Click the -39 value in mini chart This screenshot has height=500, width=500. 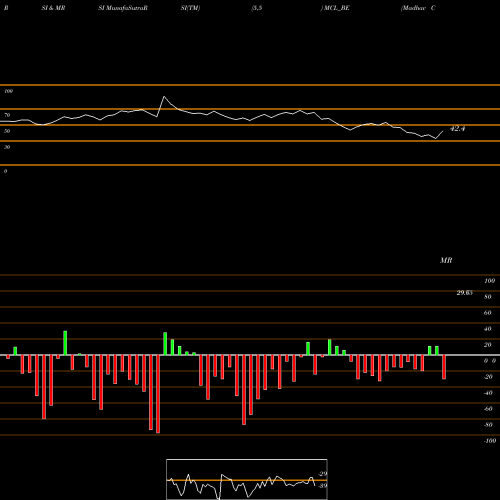323,485
